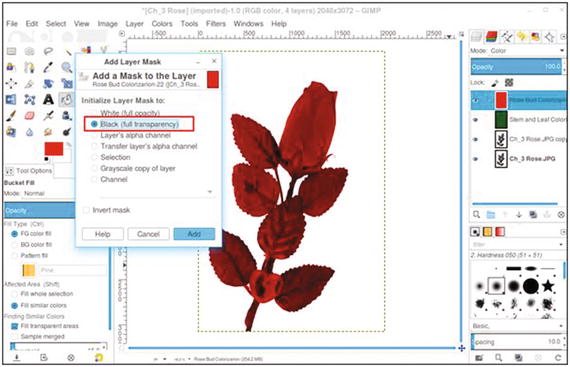Viewport: 570px width, 367px height.
Task: Adjust the layer Opacity slider
Action: [516, 67]
